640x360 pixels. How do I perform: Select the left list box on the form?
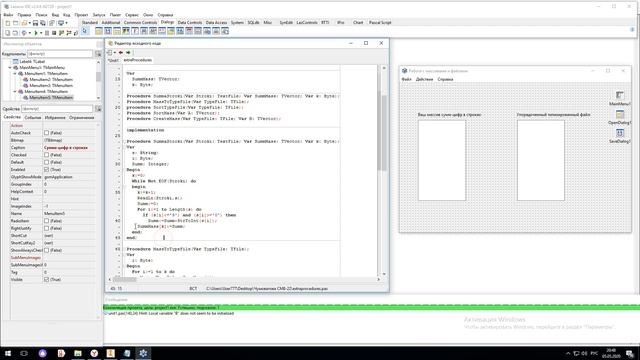[442, 160]
